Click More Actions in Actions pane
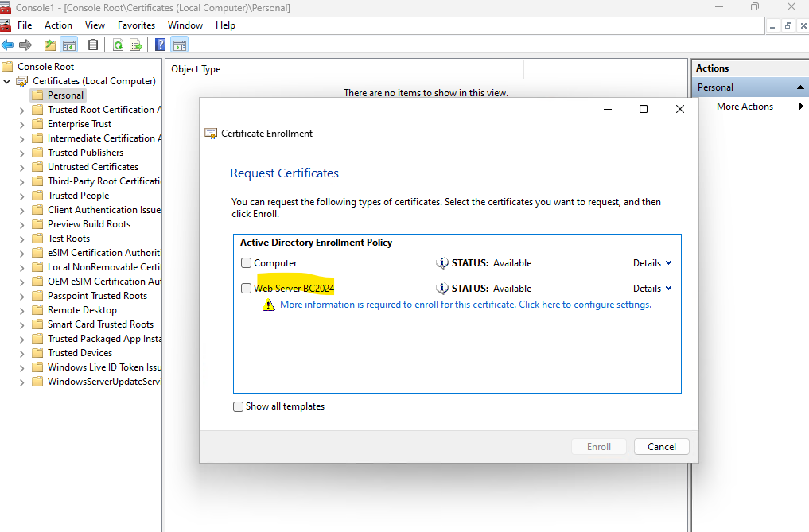This screenshot has height=532, width=809. pos(745,107)
